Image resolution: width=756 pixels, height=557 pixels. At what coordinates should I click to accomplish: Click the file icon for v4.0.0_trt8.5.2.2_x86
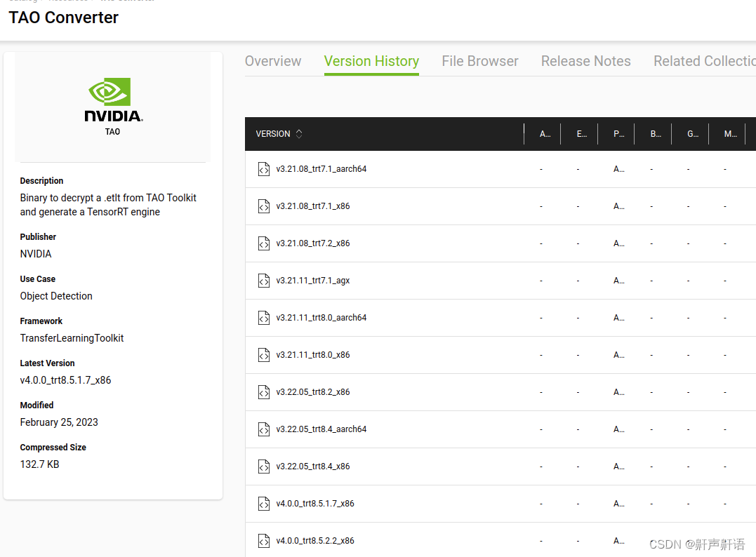coord(264,541)
